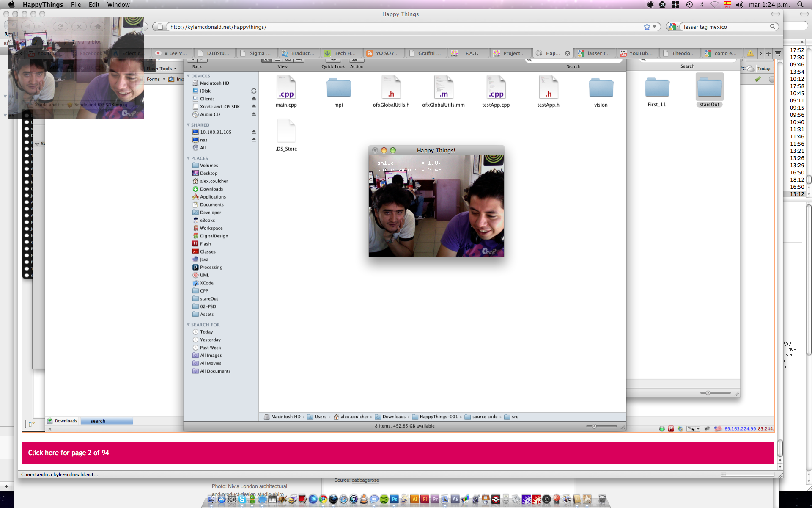This screenshot has width=812, height=508.
Task: Eject the Xcode and iOS SDK volume
Action: pyautogui.click(x=254, y=107)
